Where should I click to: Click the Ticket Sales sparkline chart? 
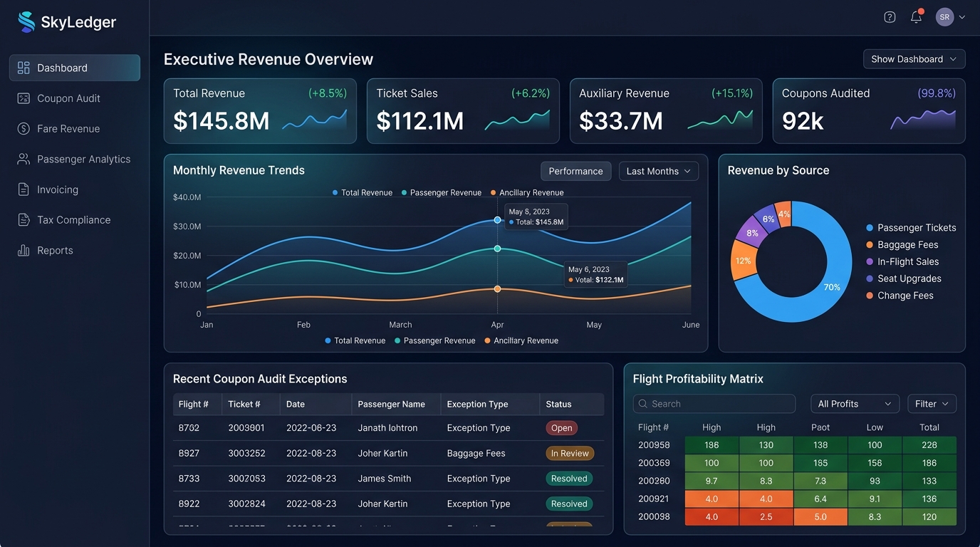coord(517,120)
